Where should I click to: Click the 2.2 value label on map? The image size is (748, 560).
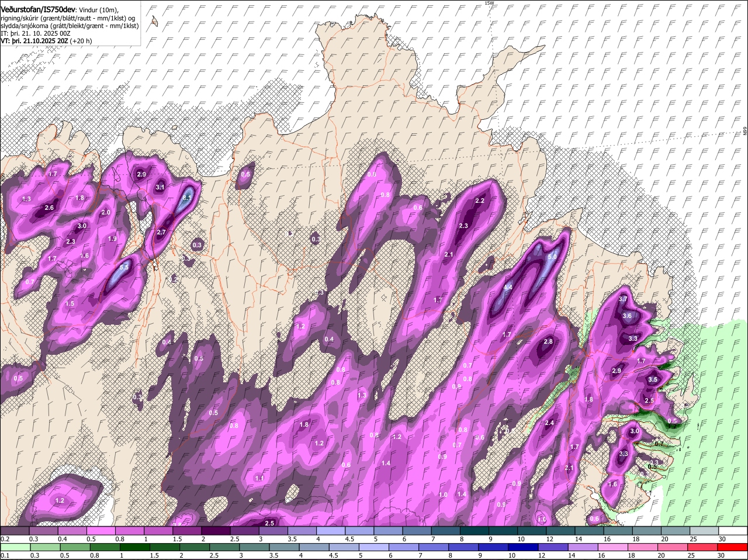[x=480, y=201]
